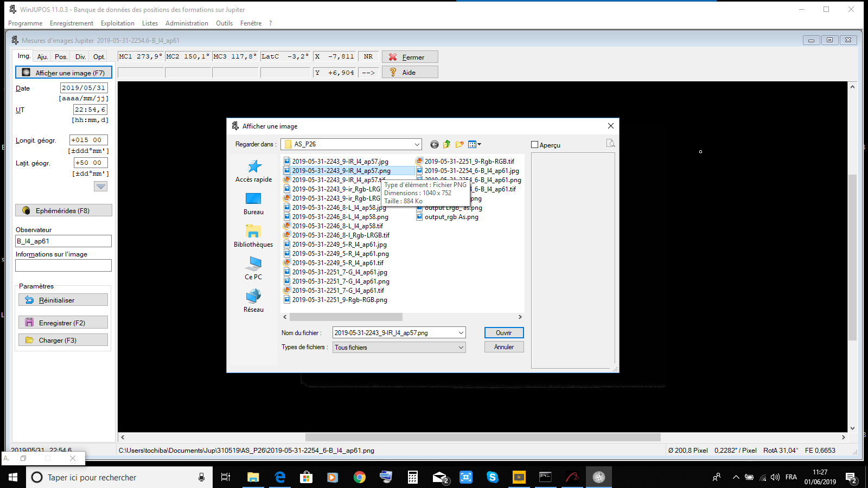
Task: Open File Explorer from the taskbar
Action: click(253, 477)
